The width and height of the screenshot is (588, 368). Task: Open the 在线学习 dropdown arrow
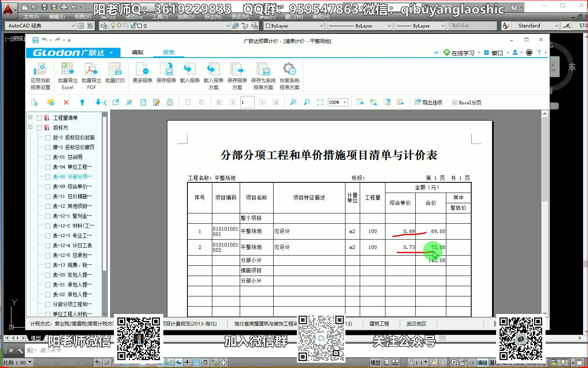point(479,53)
